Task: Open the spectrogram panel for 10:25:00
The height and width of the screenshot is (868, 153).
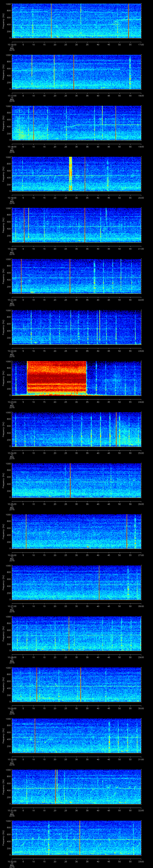Action: click(76, 480)
